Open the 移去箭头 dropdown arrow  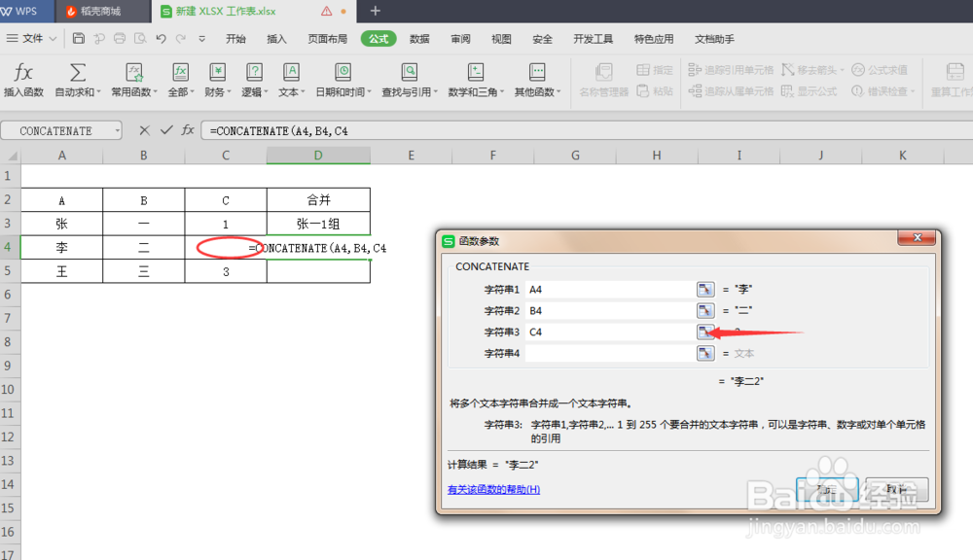(843, 69)
